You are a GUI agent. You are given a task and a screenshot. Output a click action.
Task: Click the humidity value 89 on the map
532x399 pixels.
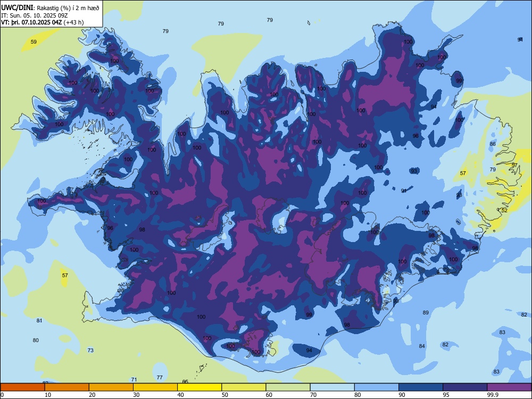click(426, 312)
